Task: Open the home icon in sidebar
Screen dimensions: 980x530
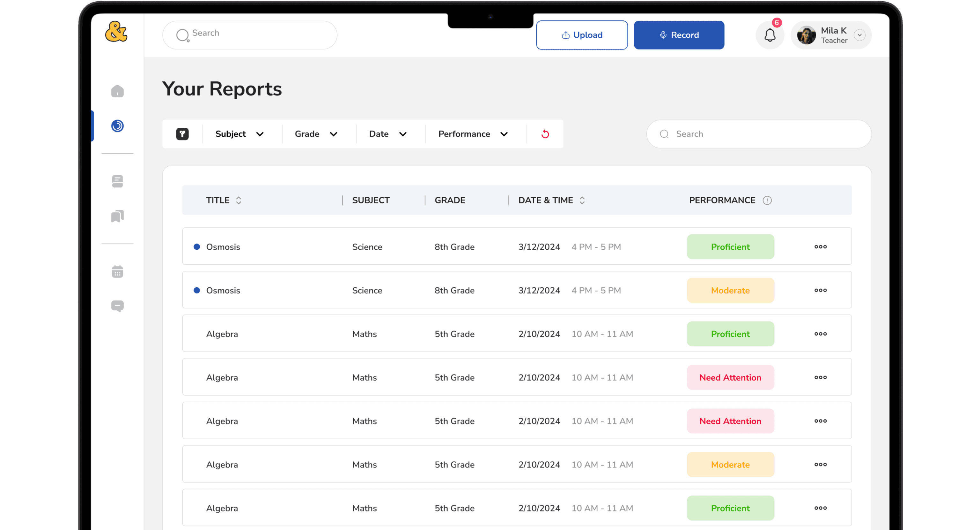Action: [117, 91]
